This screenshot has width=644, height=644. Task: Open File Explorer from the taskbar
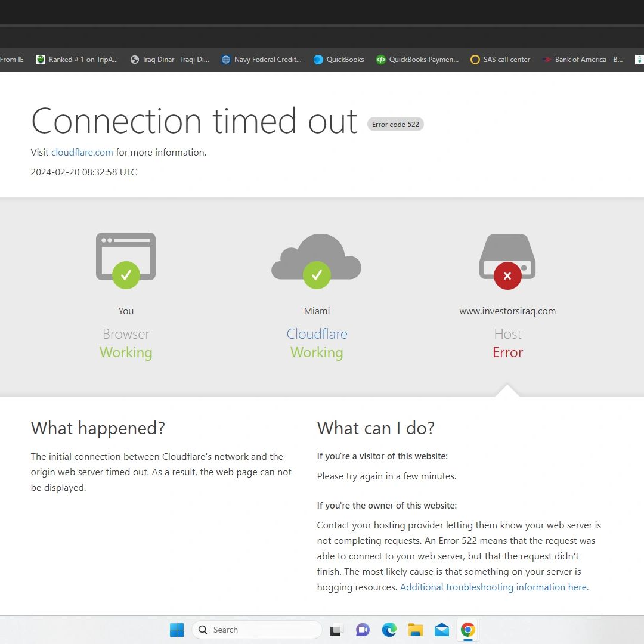point(415,630)
